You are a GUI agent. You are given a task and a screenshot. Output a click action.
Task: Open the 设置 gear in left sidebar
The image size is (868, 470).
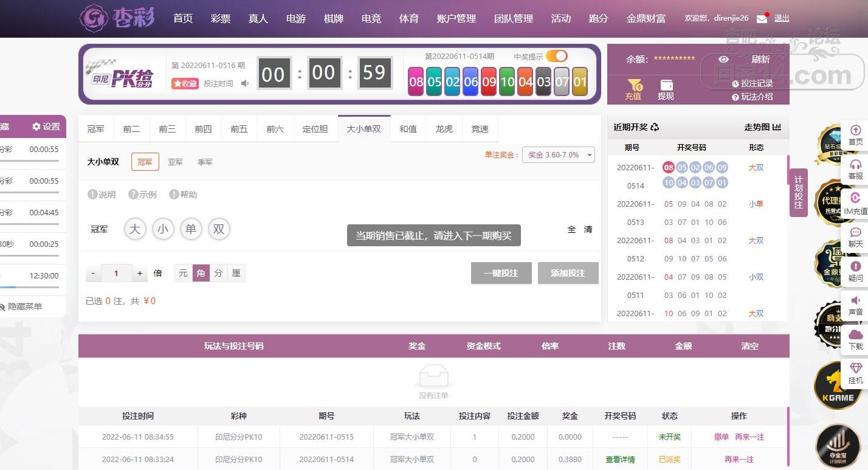[36, 126]
